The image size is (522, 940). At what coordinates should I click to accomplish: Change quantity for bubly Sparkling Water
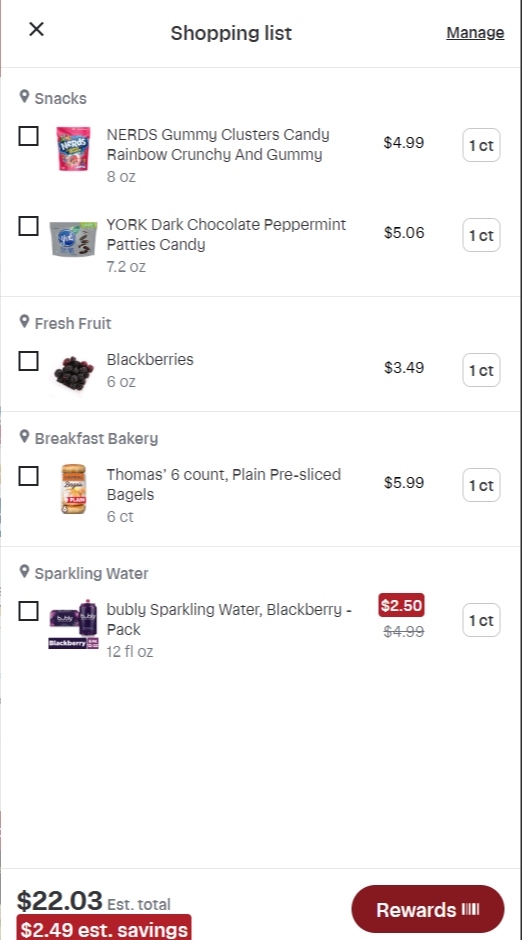pyautogui.click(x=481, y=620)
